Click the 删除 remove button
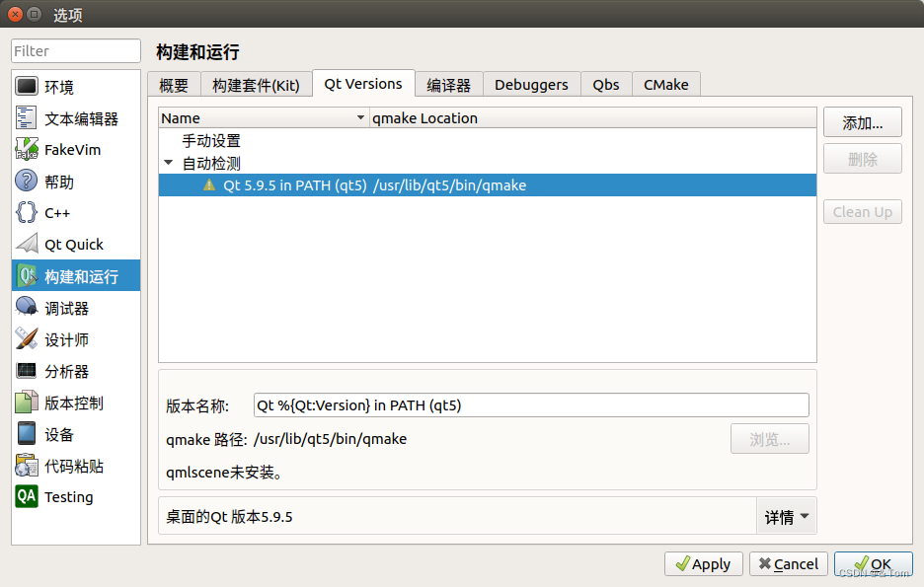The image size is (924, 587). tap(863, 159)
